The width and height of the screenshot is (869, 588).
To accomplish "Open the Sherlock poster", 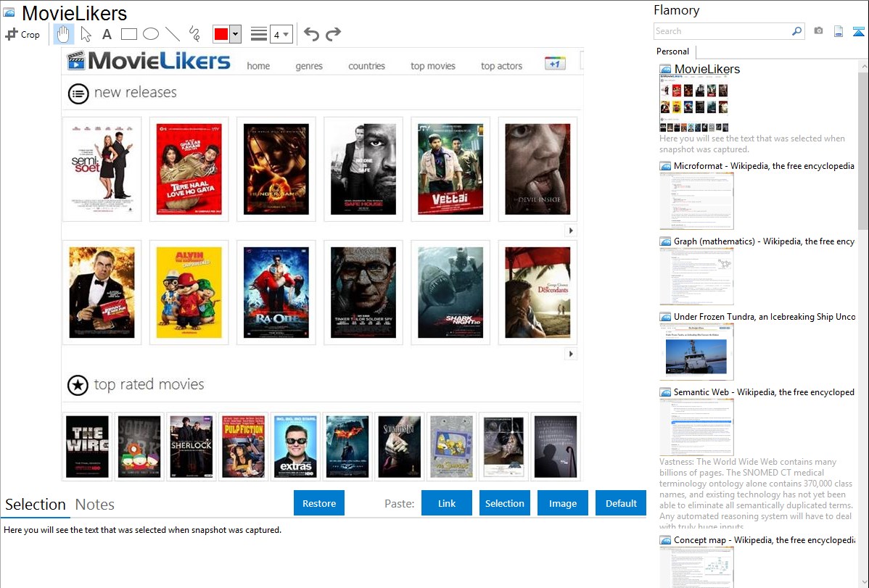I will [x=191, y=447].
